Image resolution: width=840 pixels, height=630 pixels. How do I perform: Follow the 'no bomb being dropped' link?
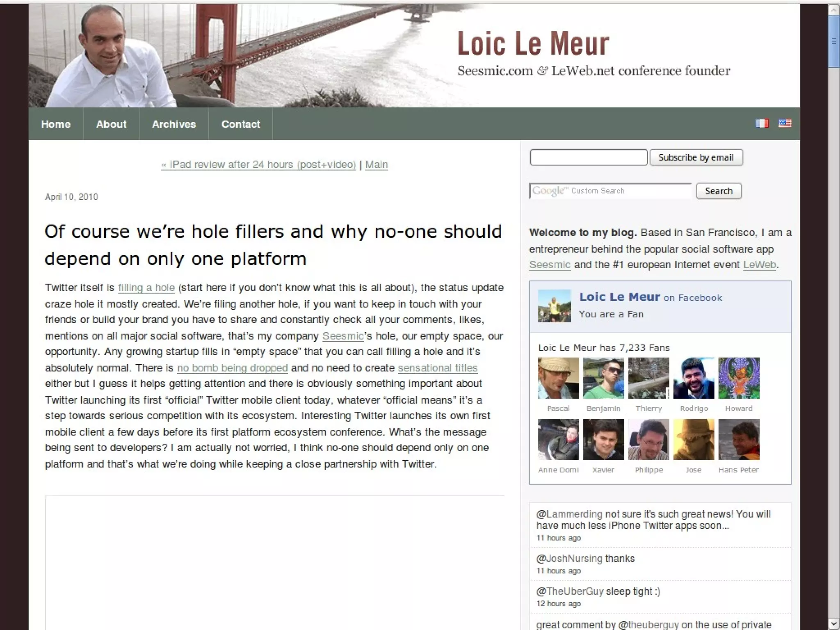pyautogui.click(x=232, y=368)
